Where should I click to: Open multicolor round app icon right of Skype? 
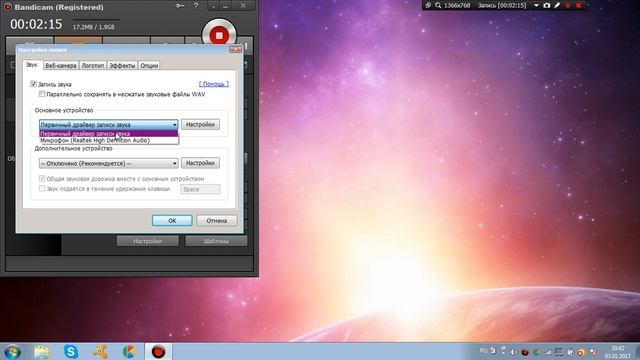pyautogui.click(x=129, y=352)
